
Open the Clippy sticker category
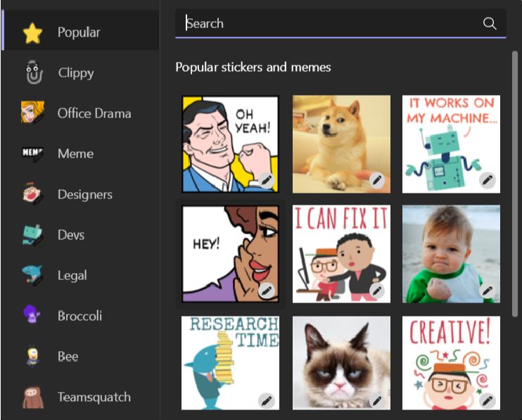tap(81, 72)
